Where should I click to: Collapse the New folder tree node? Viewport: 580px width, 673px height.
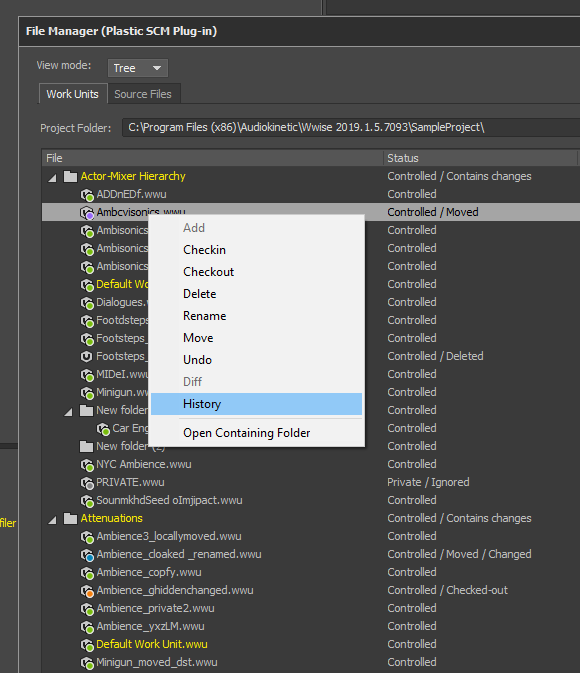[68, 412]
